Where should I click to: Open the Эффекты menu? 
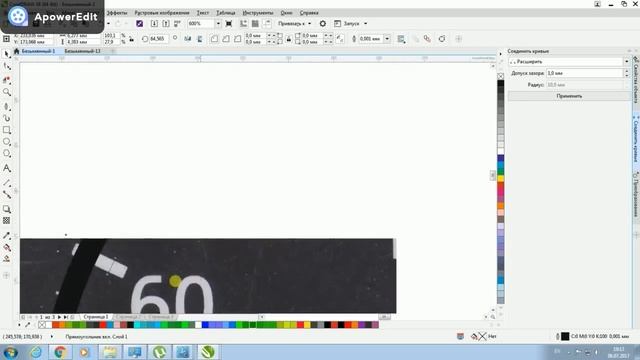pyautogui.click(x=117, y=13)
